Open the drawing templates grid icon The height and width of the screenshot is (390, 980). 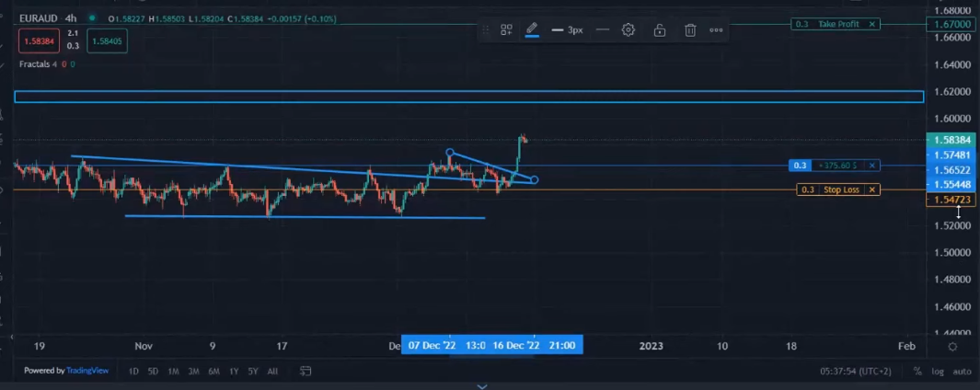pos(506,29)
